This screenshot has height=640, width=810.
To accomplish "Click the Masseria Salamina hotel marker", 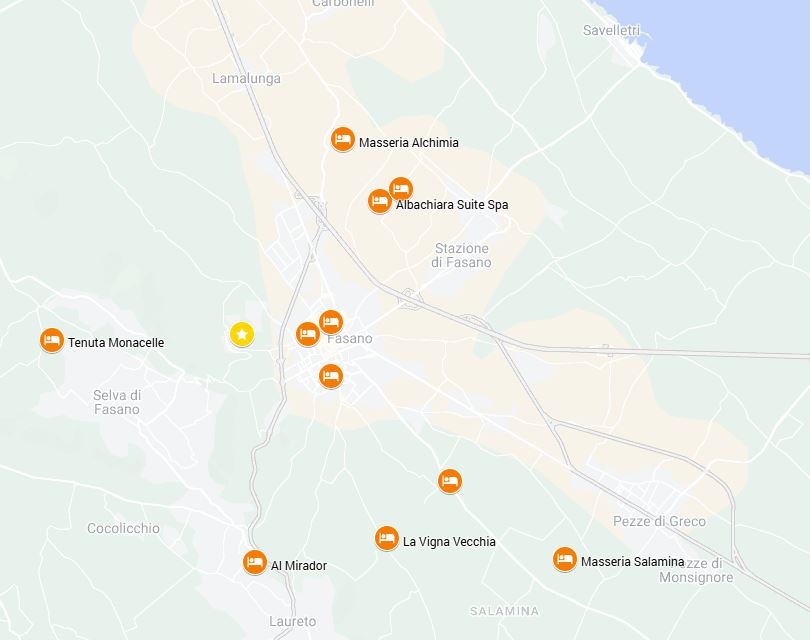I will tap(565, 559).
